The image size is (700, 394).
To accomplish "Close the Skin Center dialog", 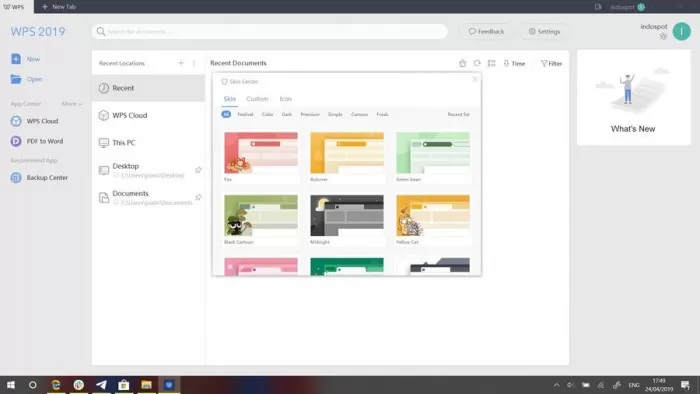I will tap(475, 79).
